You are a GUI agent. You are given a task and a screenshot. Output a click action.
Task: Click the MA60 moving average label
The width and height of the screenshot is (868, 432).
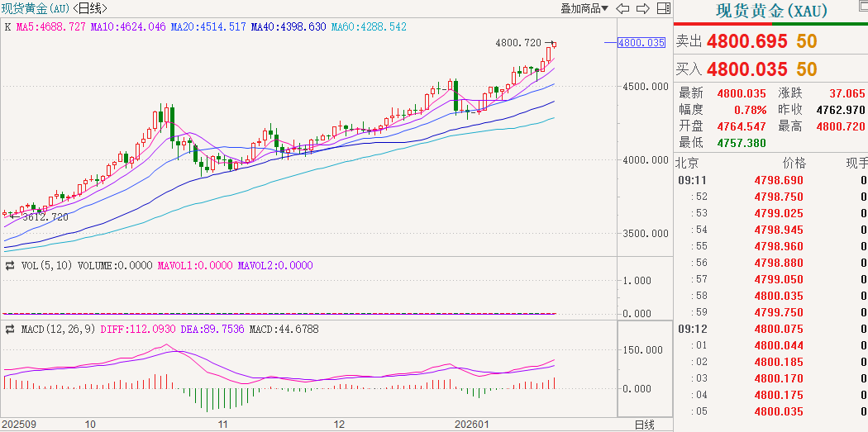click(369, 27)
